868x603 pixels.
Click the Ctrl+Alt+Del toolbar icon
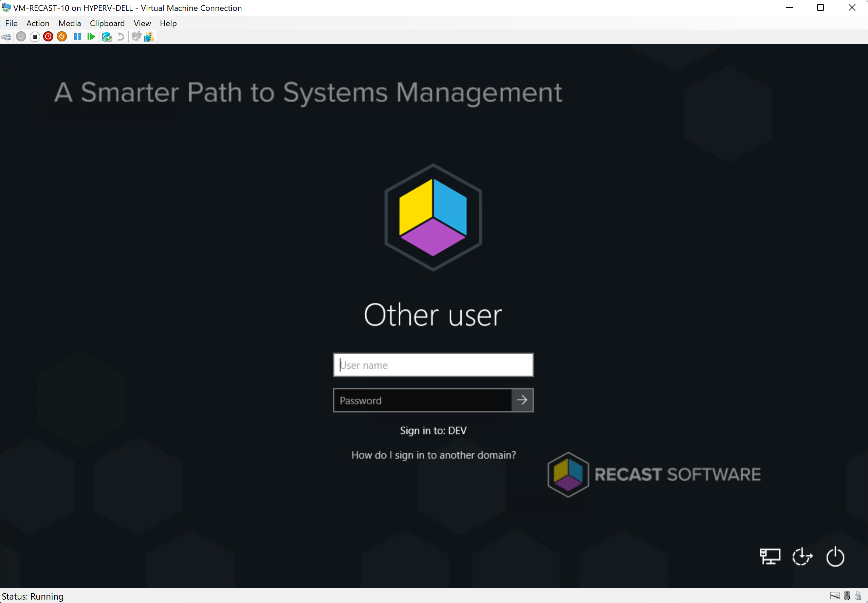pos(6,37)
